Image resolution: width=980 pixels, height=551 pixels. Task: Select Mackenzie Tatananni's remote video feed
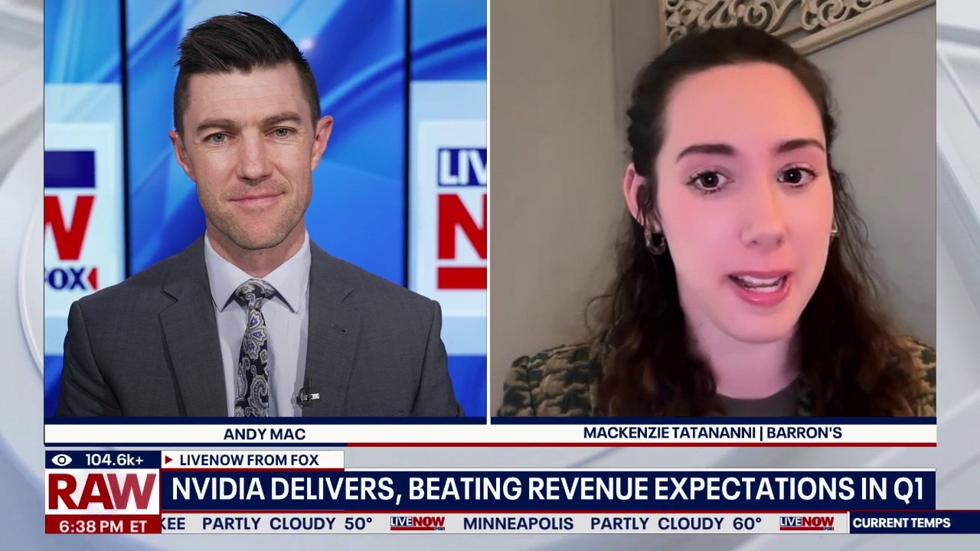point(713,208)
